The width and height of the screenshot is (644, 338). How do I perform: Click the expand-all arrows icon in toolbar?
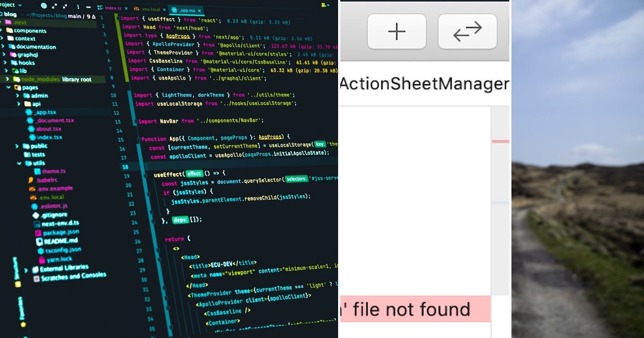point(54,6)
